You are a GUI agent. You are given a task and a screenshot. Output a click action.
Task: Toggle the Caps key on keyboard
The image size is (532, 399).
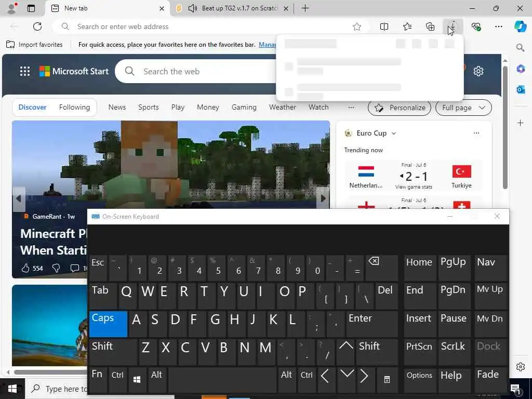tap(108, 324)
